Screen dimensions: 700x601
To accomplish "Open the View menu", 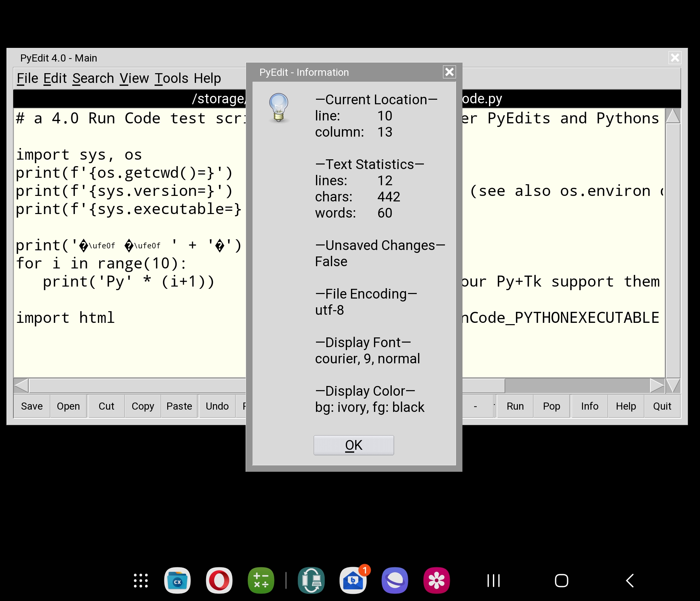I will point(134,78).
